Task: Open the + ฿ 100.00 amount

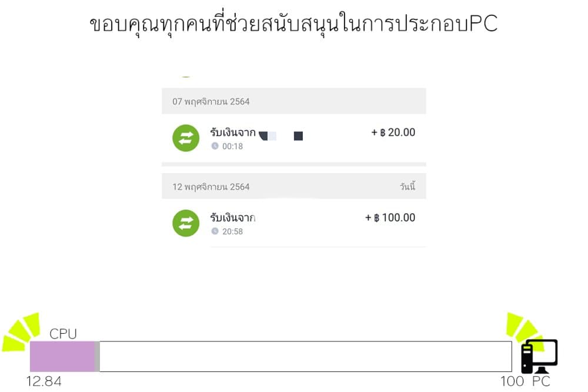Action: (390, 217)
